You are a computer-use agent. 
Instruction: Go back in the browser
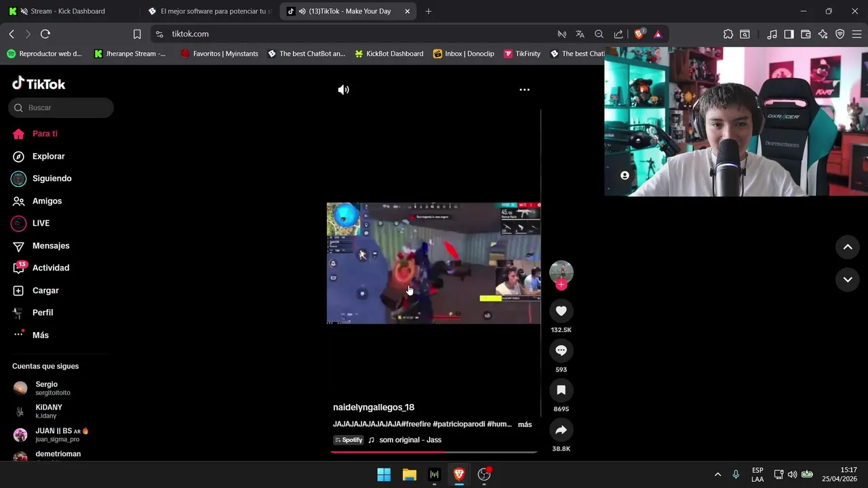tap(12, 34)
